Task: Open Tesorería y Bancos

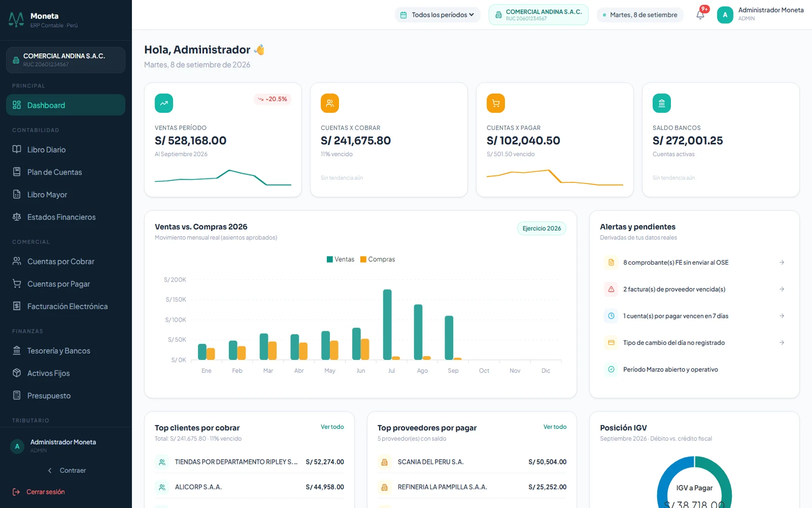Action: [65, 351]
